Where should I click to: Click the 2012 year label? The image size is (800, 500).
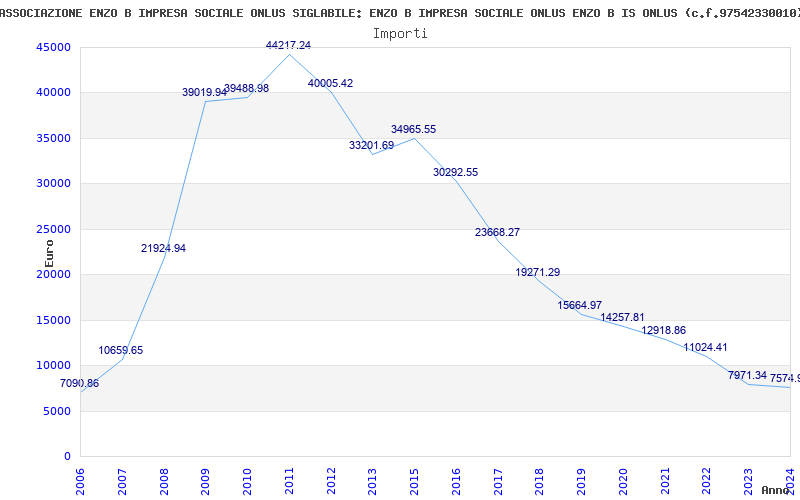pyautogui.click(x=331, y=482)
